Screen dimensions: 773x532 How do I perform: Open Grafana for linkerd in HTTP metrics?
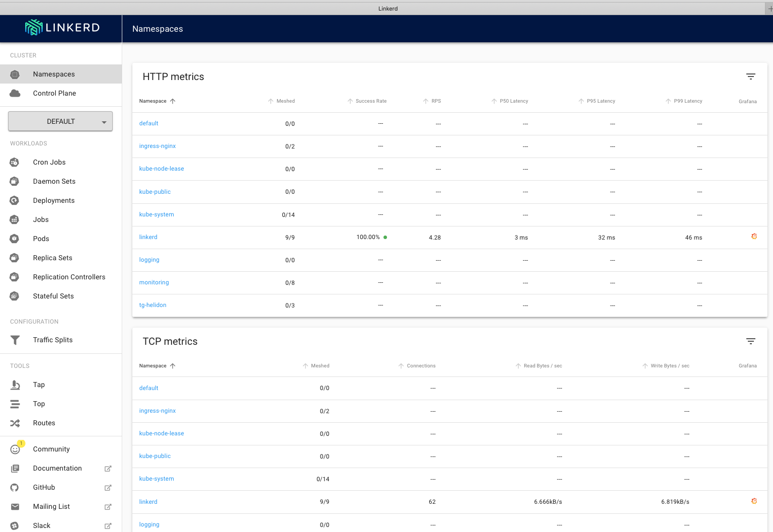[x=754, y=237]
